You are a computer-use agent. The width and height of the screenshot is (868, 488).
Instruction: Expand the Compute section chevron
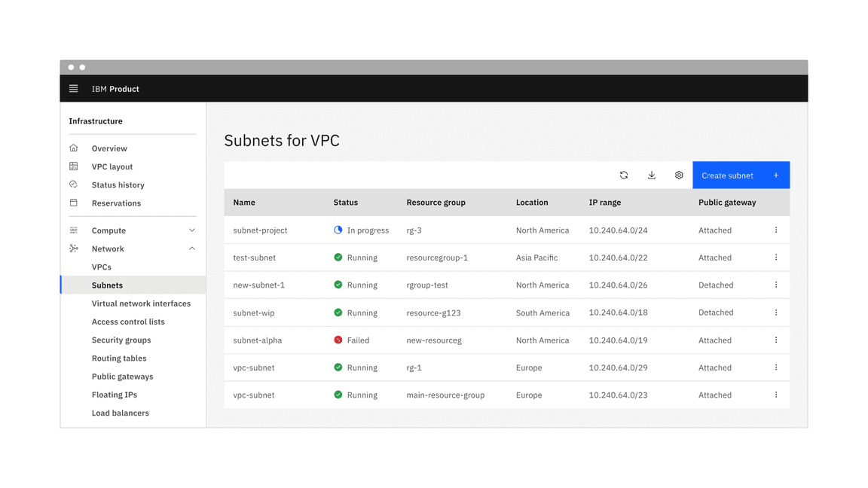pos(192,230)
